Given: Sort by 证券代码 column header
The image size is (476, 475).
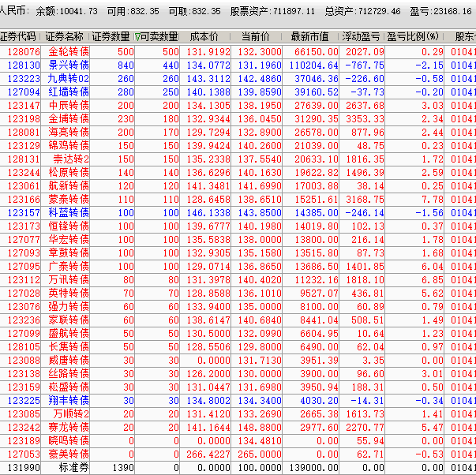Looking at the screenshot, I should click(19, 37).
